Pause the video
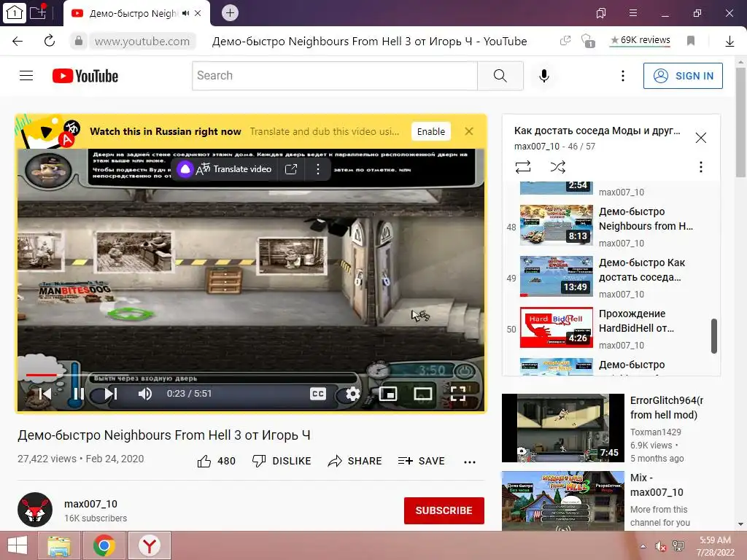This screenshot has width=747, height=560. [x=79, y=393]
